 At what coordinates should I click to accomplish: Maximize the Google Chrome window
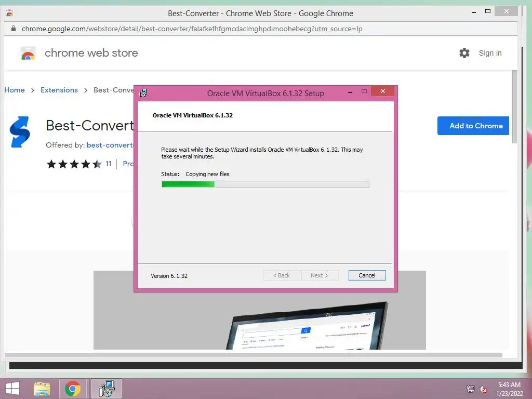click(x=487, y=11)
